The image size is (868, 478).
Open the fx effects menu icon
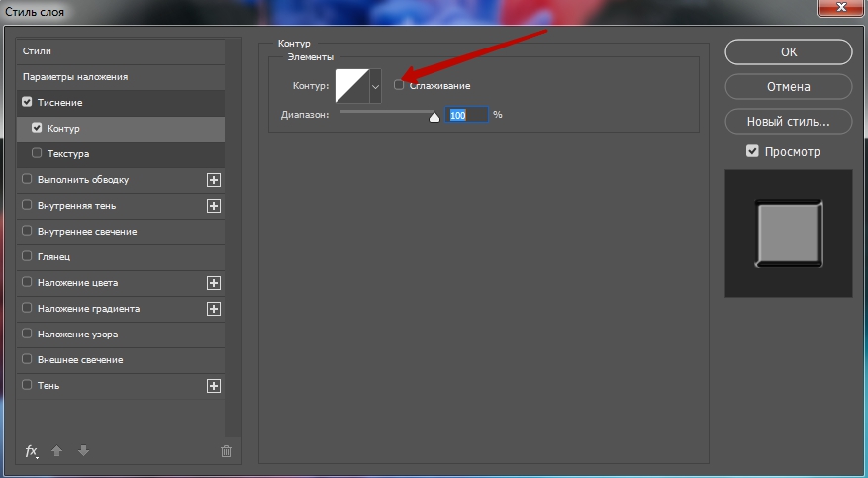[x=32, y=451]
